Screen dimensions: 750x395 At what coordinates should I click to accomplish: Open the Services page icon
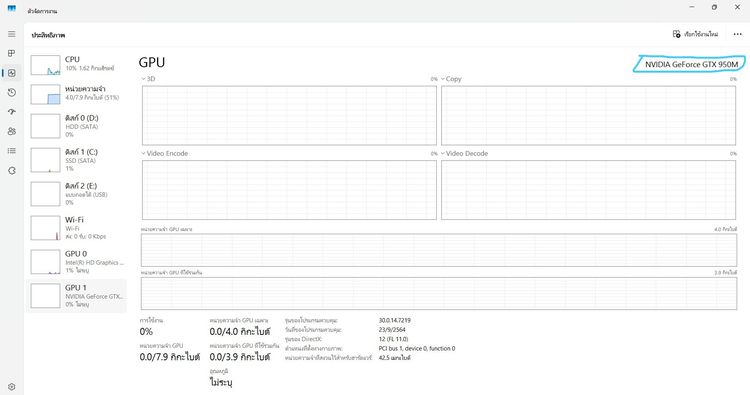pyautogui.click(x=11, y=170)
